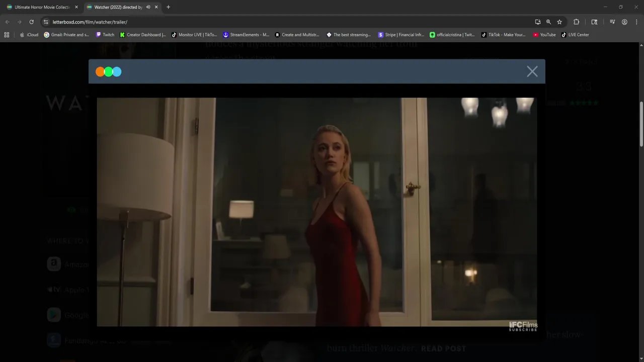Open the officialcristina Twitch bookmark
The image size is (644, 362).
[452, 35]
